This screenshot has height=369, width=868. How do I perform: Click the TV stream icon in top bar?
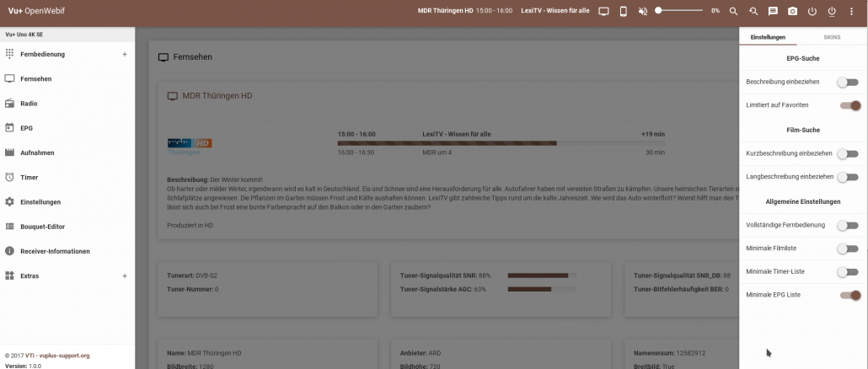coord(604,11)
